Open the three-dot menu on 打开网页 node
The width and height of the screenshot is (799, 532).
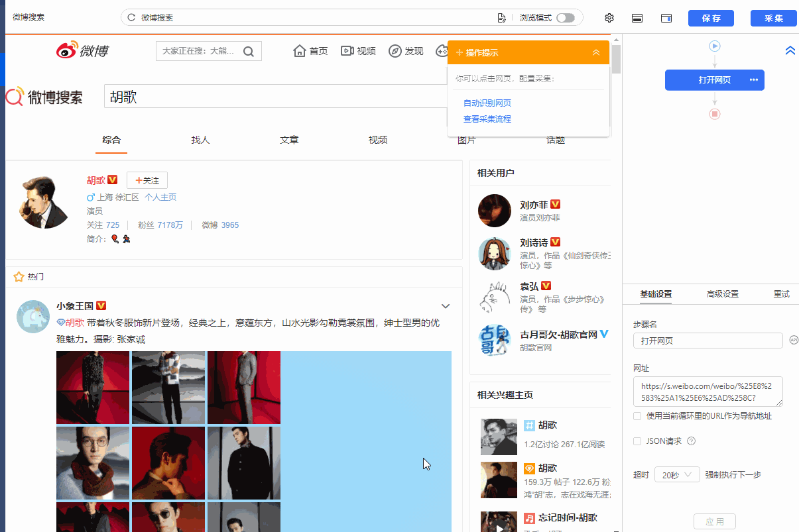(x=753, y=80)
